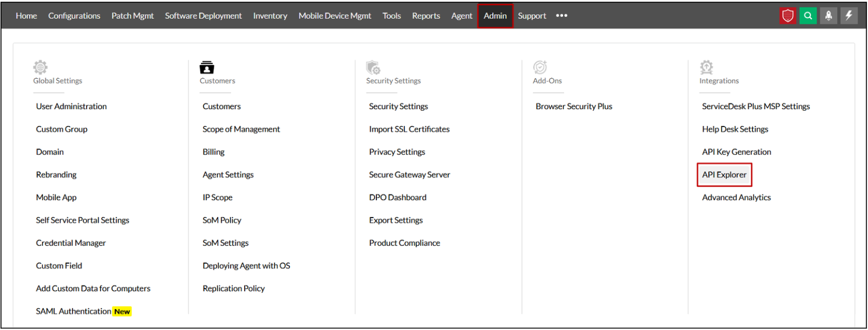Select Browser Security Plus add-on
Viewport: 868px width, 330px height.
tap(574, 106)
